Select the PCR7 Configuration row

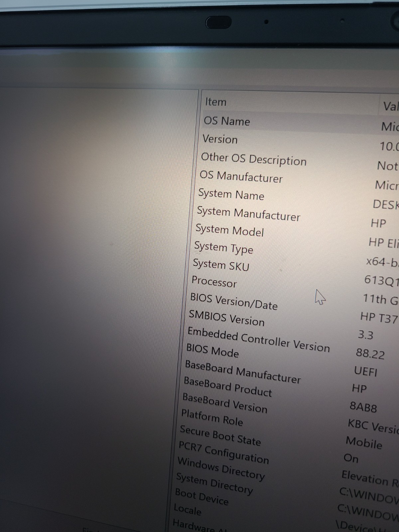click(x=223, y=453)
